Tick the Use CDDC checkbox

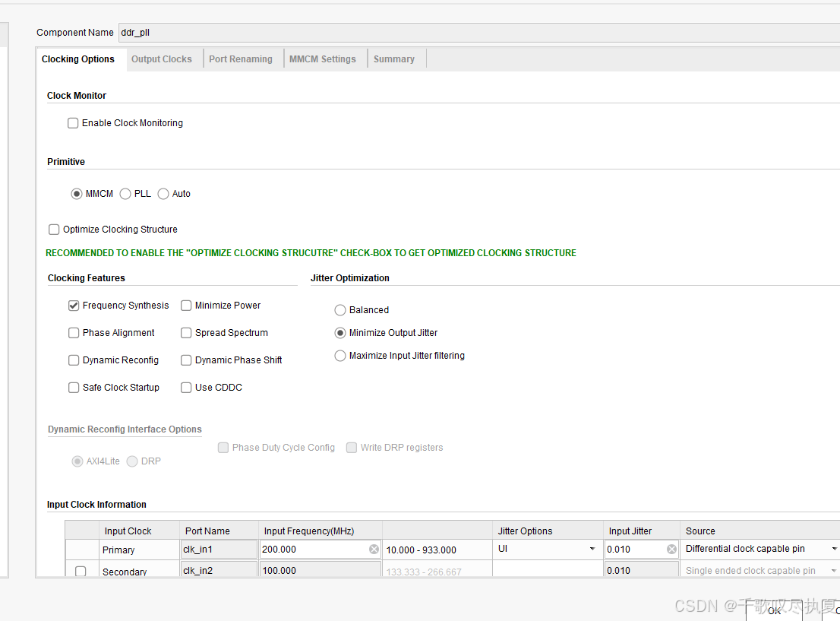point(186,388)
